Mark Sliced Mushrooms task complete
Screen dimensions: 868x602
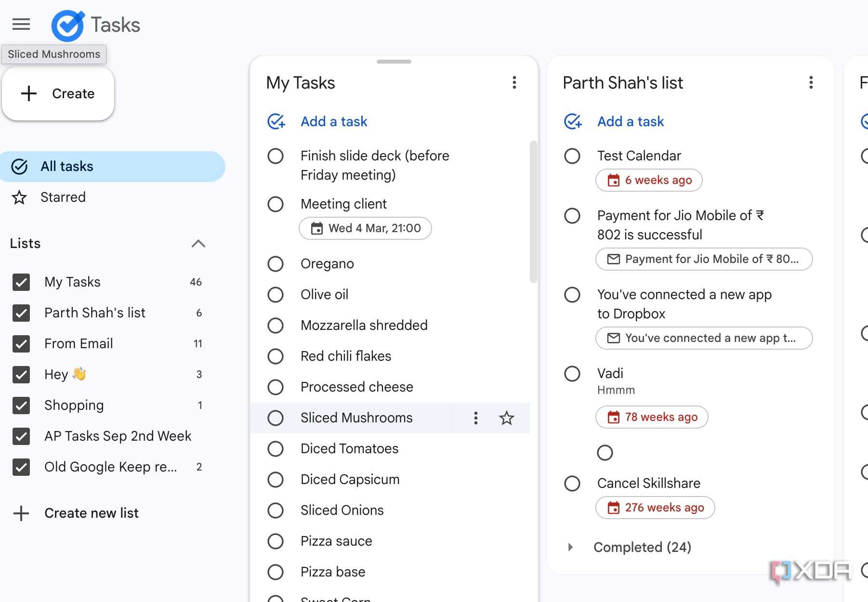pos(276,418)
